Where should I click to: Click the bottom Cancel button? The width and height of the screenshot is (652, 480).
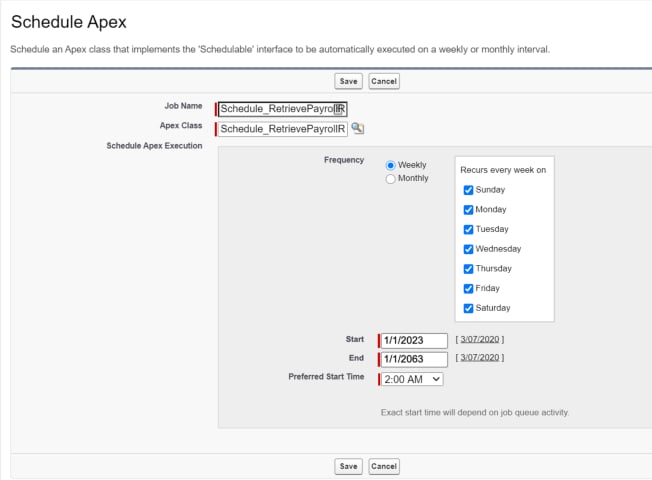[x=384, y=466]
